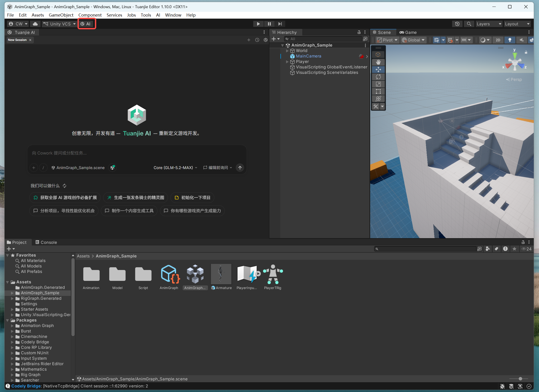Expand the Player object in Hierarchy
Viewport: 539px width, 392px height.
tap(287, 62)
